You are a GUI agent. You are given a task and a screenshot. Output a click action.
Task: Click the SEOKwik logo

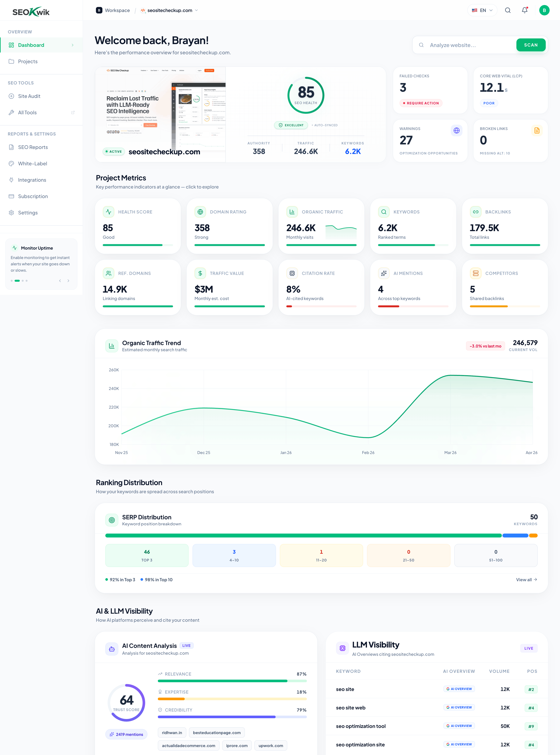(x=31, y=12)
